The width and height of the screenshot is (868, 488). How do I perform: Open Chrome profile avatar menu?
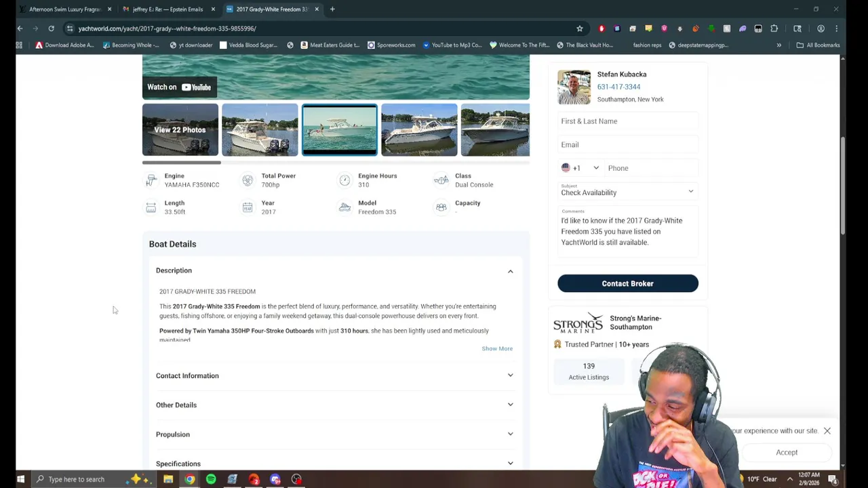point(821,28)
